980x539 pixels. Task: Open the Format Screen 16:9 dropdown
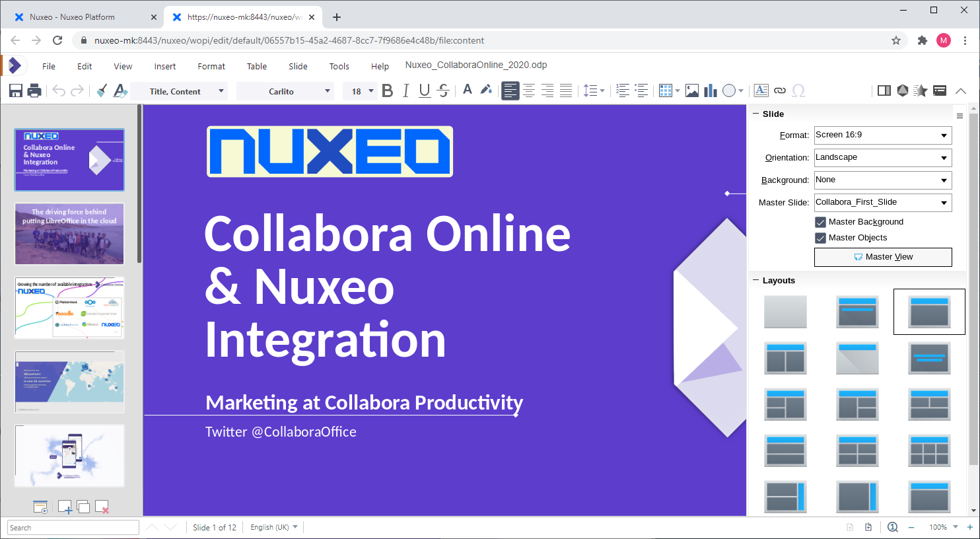coord(883,135)
